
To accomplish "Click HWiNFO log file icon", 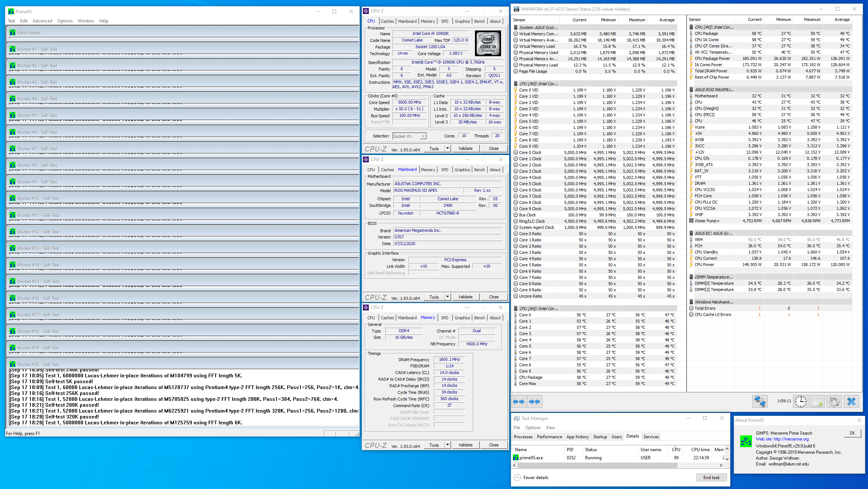I will (x=818, y=401).
